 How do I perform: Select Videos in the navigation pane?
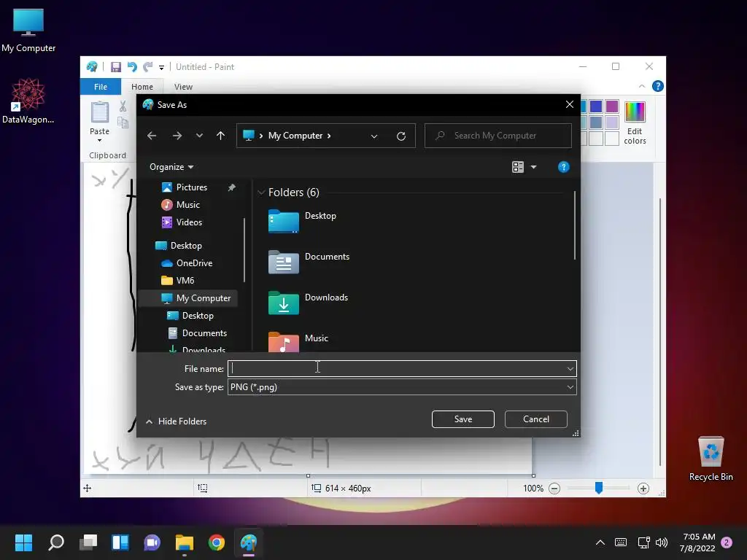[x=189, y=222]
